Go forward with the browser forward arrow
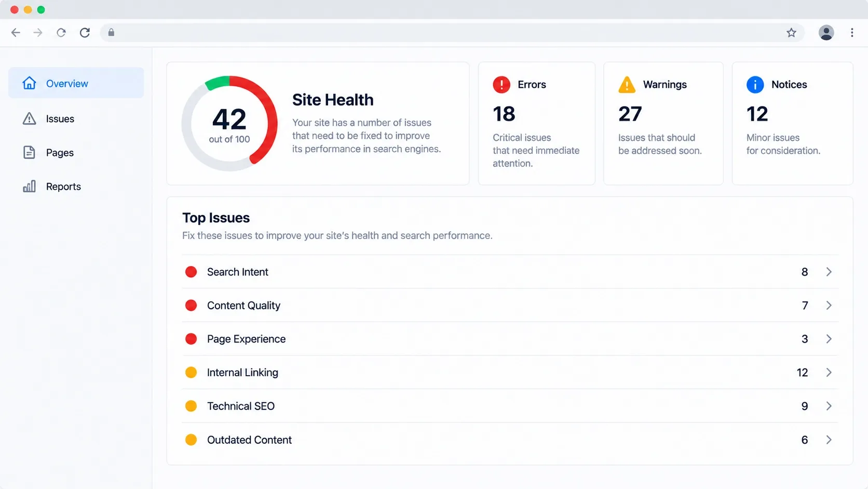Image resolution: width=868 pixels, height=489 pixels. click(x=38, y=33)
